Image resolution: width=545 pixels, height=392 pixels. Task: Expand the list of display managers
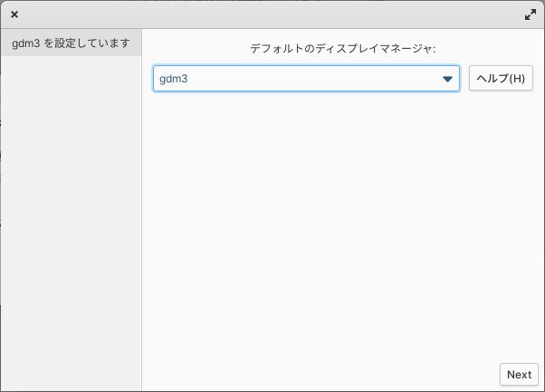pos(306,79)
